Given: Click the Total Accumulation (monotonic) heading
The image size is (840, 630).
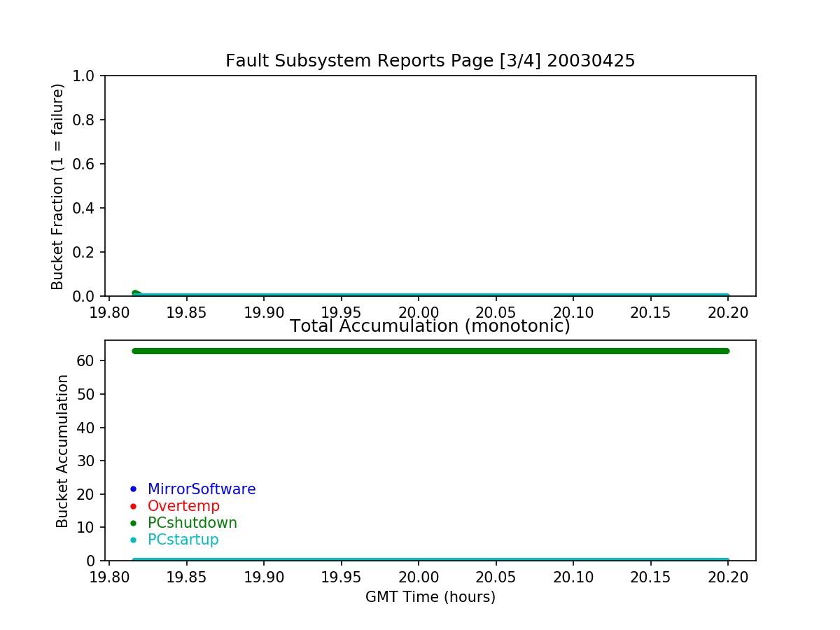Looking at the screenshot, I should pyautogui.click(x=430, y=326).
